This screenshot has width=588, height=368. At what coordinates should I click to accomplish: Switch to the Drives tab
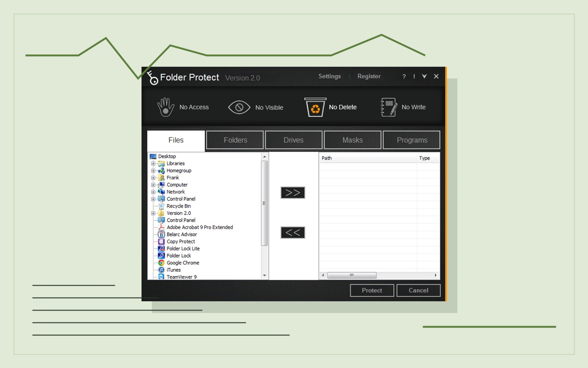coord(294,140)
